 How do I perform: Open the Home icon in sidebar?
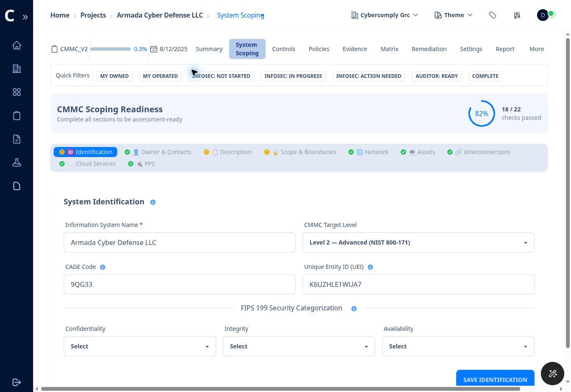pos(17,45)
